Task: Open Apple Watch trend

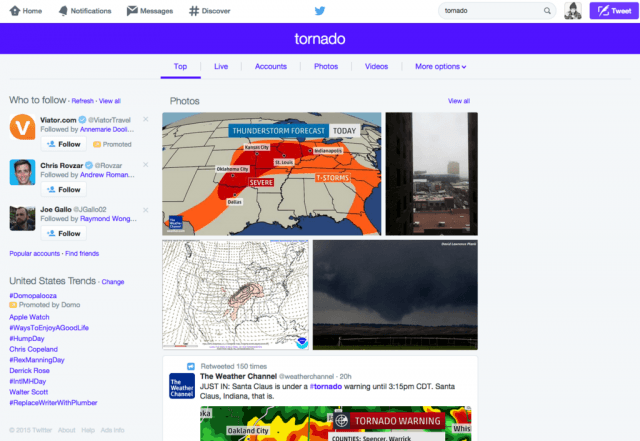Action: click(x=29, y=317)
